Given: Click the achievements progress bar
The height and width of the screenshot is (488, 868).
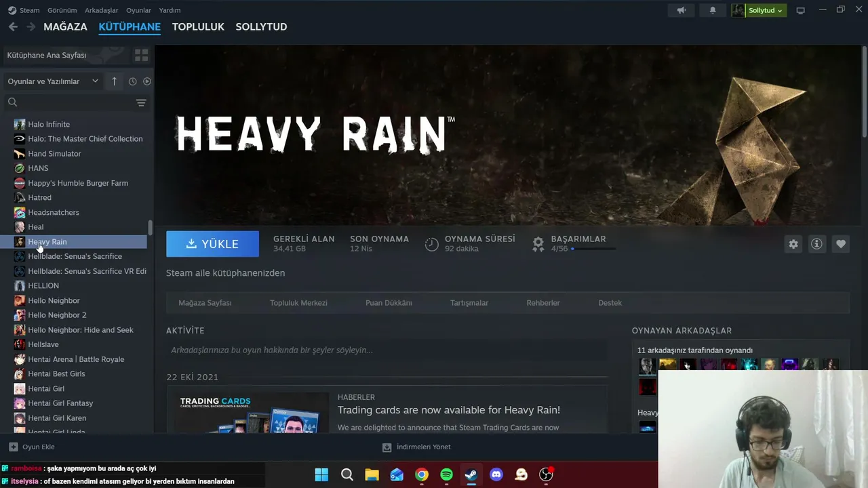Looking at the screenshot, I should [x=593, y=249].
